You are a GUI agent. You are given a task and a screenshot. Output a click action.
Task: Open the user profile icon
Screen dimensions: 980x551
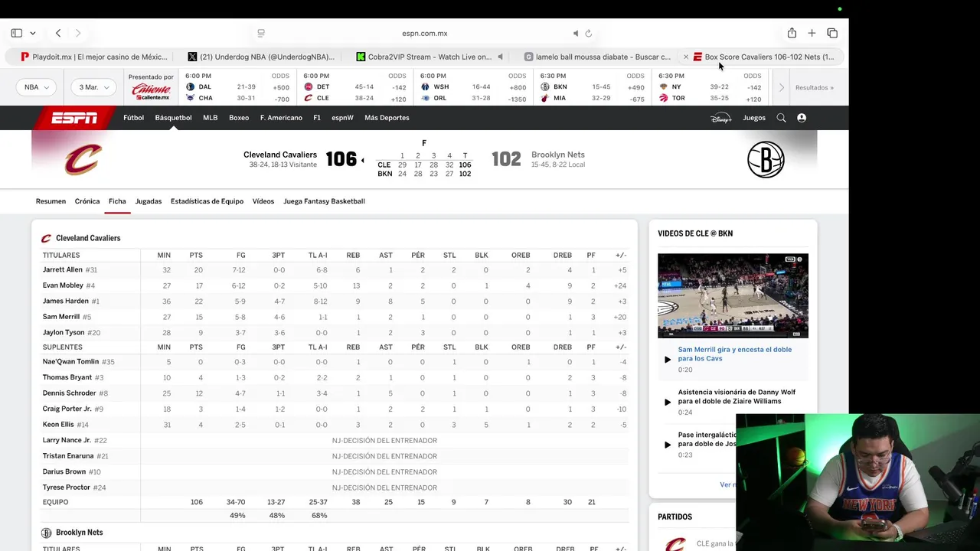tap(802, 118)
